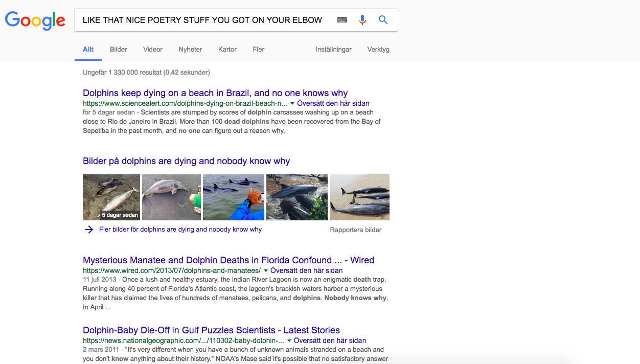
Task: Expand the wired.com result dropdown arrow
Action: [266, 271]
